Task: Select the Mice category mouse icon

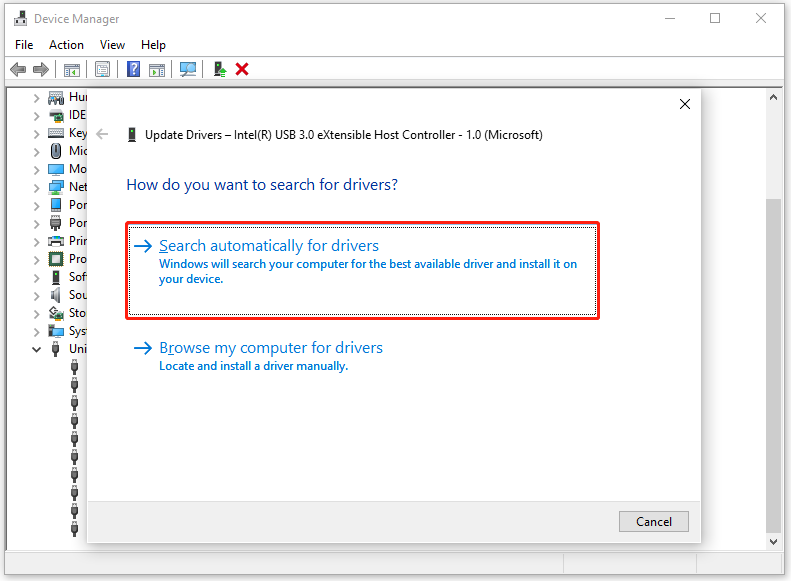Action: (x=56, y=151)
